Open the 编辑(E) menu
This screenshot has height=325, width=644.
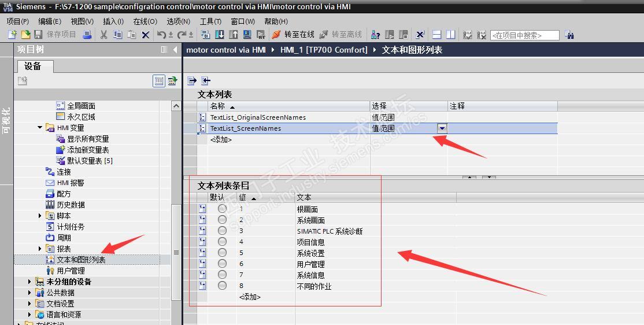(x=50, y=21)
